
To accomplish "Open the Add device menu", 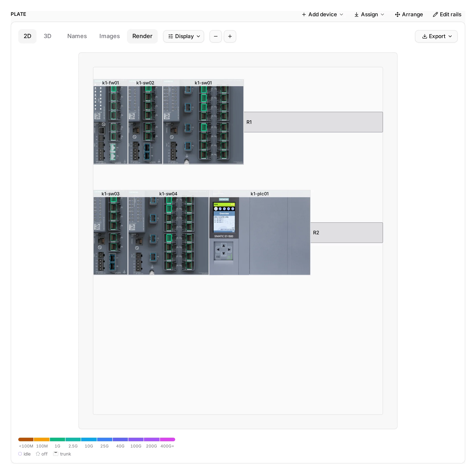I will click(322, 14).
